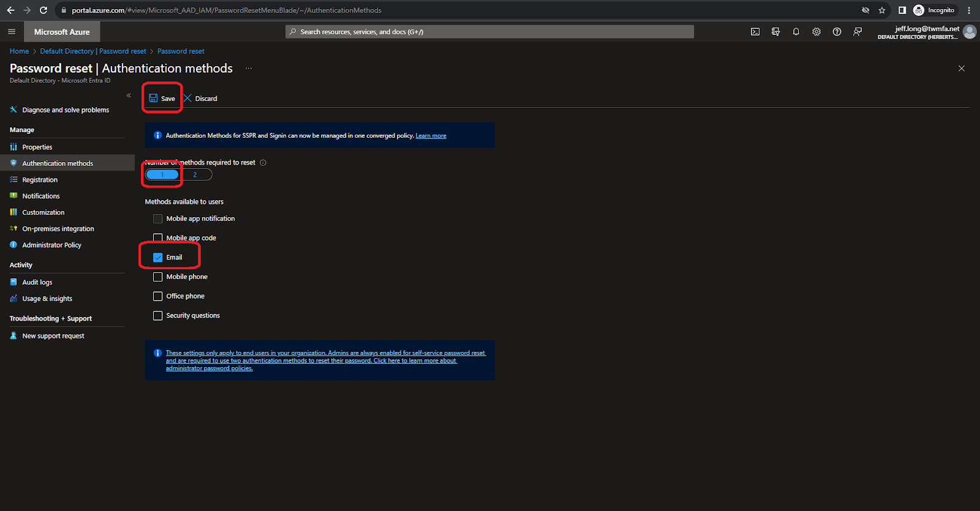
Task: Check the Mobile app notification box
Action: point(158,218)
